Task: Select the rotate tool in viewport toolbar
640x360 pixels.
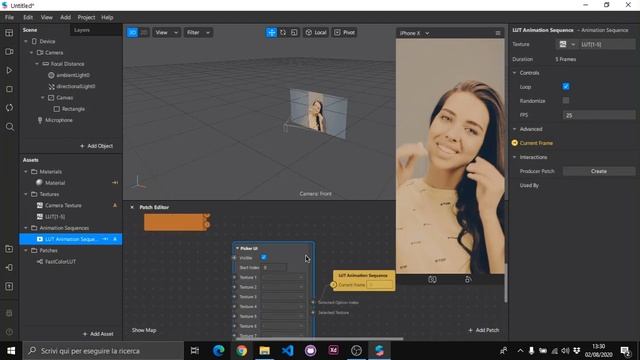Action: click(283, 33)
